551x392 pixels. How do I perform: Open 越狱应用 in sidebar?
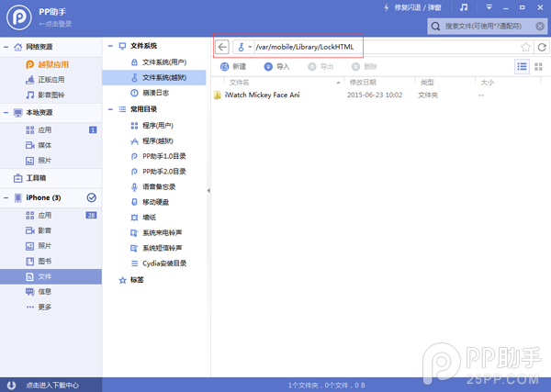(x=51, y=64)
